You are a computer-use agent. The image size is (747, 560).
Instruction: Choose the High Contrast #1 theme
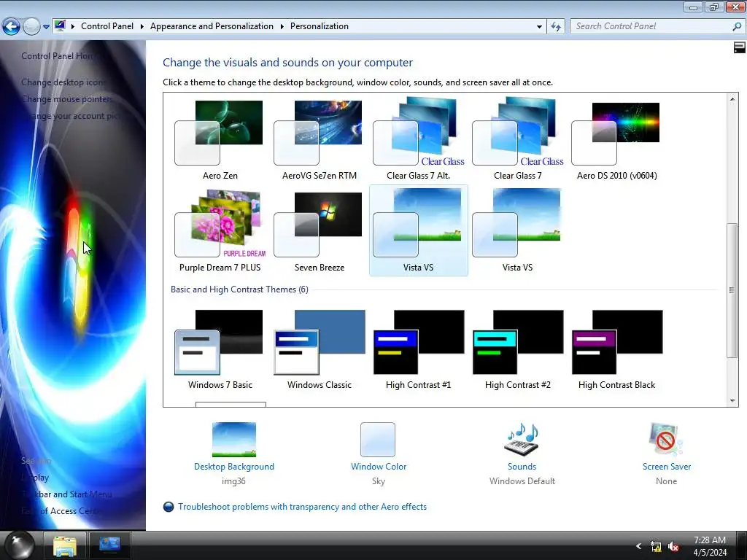pos(418,349)
